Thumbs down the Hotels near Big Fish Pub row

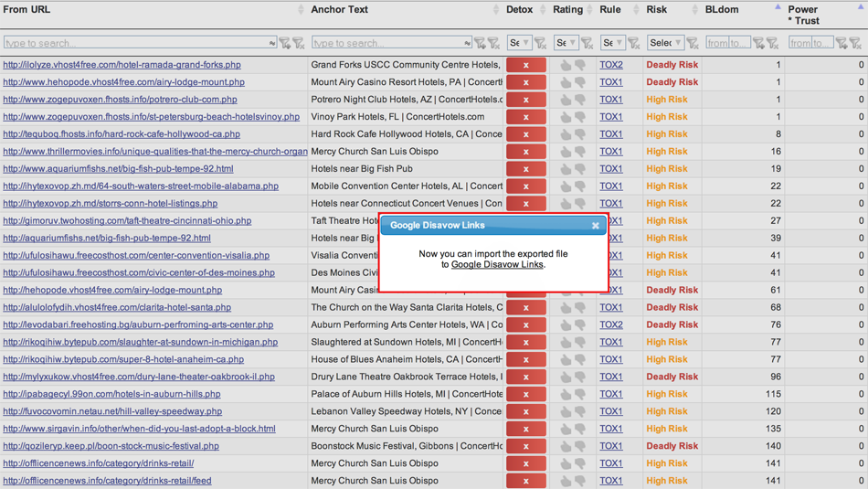point(580,169)
